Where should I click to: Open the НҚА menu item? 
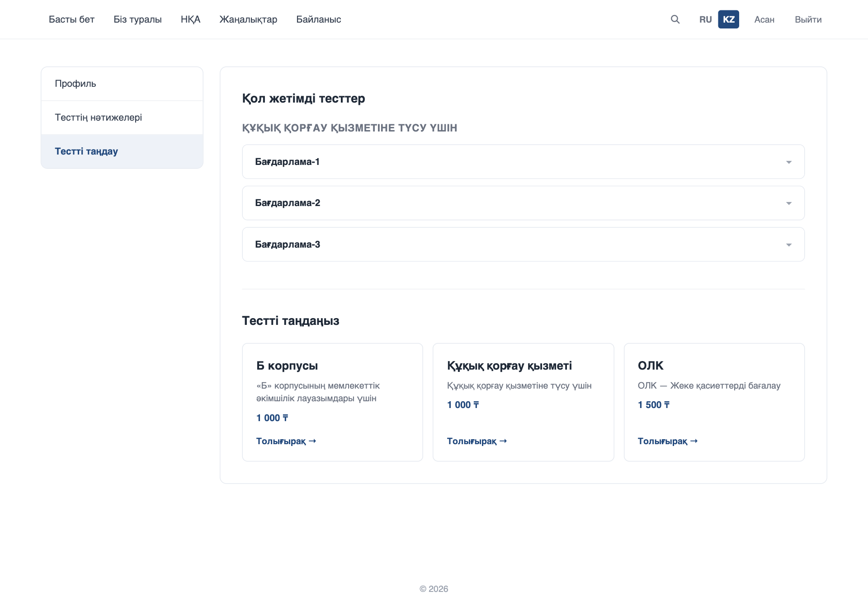pyautogui.click(x=190, y=19)
